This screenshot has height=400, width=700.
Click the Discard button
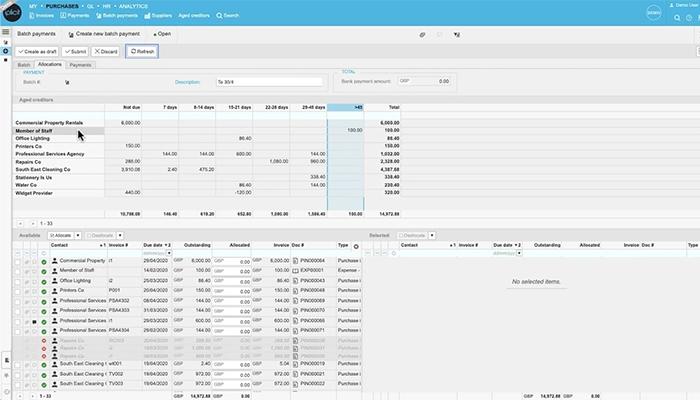click(106, 52)
